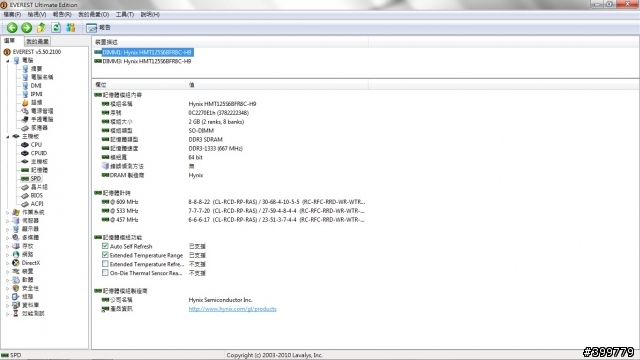640x360 pixels.
Task: Expand the 多媒體 multimedia tree node
Action: 8,238
